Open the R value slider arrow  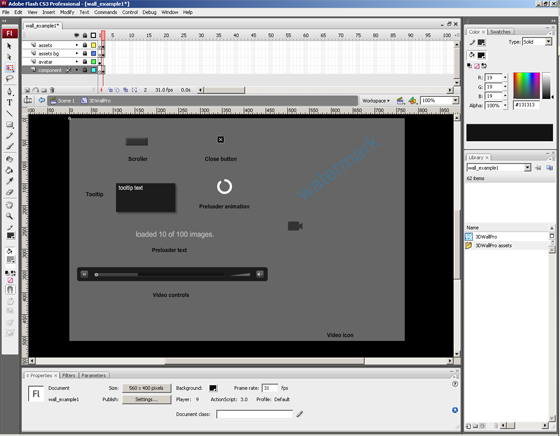[x=505, y=77]
